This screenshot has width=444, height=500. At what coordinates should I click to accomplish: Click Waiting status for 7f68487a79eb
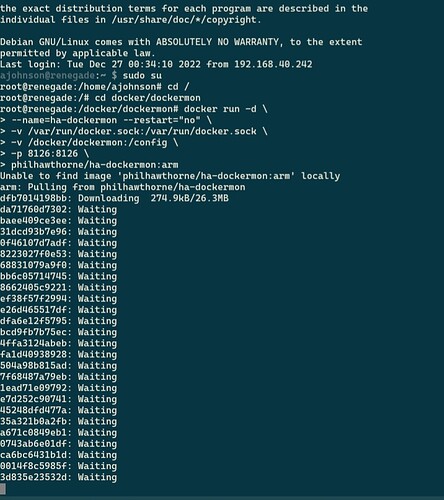[x=97, y=377]
